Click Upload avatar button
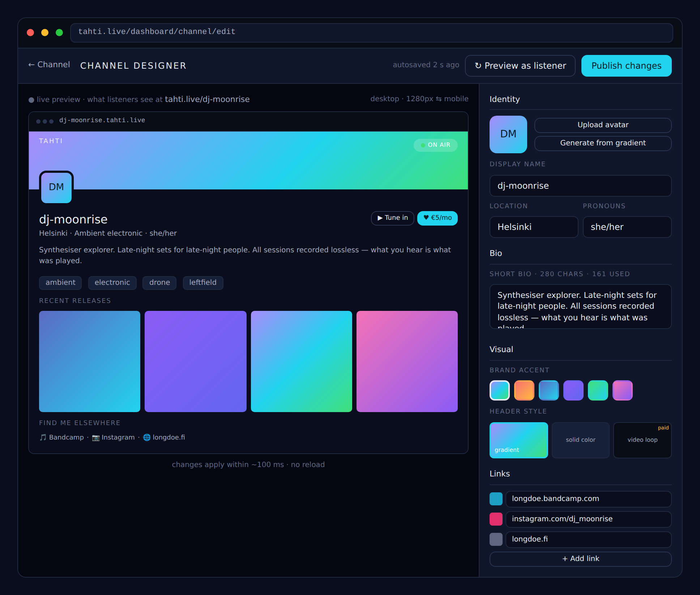The width and height of the screenshot is (700, 595). click(x=603, y=125)
